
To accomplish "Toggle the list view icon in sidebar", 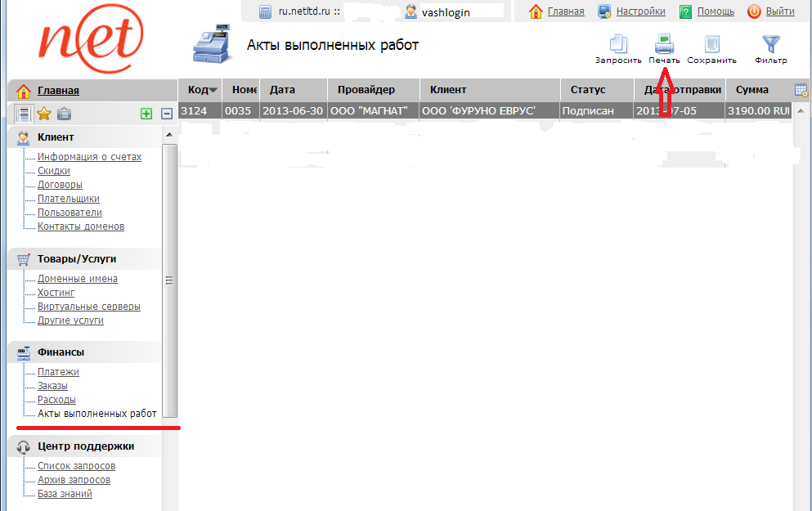I will (x=24, y=114).
